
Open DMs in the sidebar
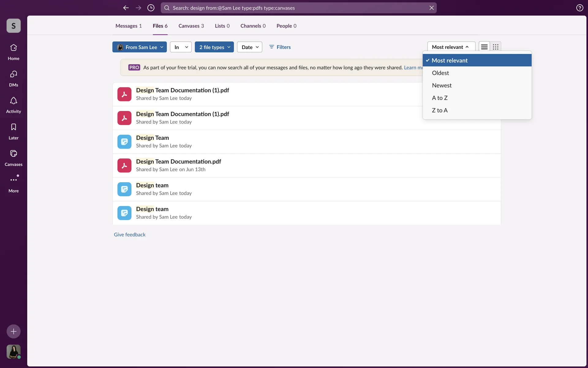tap(13, 78)
